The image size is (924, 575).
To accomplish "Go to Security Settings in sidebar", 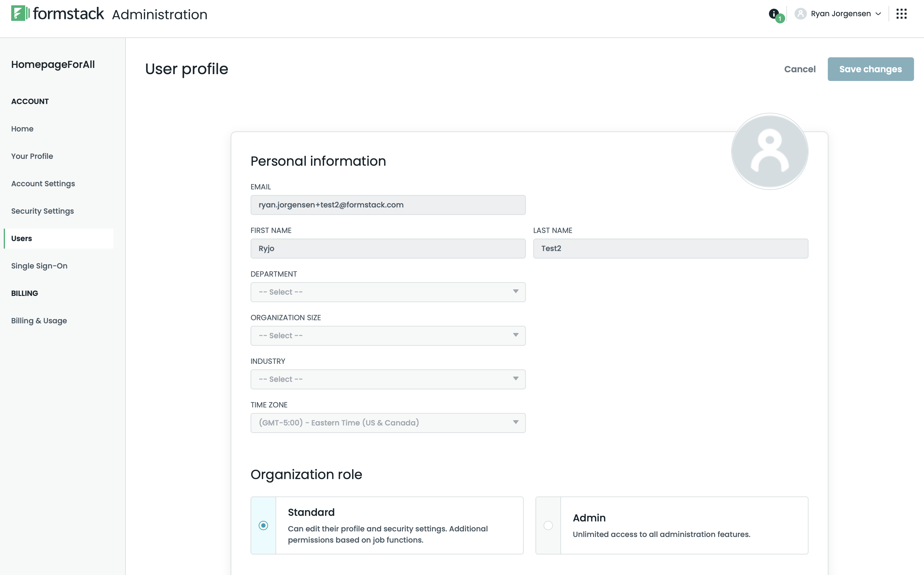I will pos(43,211).
